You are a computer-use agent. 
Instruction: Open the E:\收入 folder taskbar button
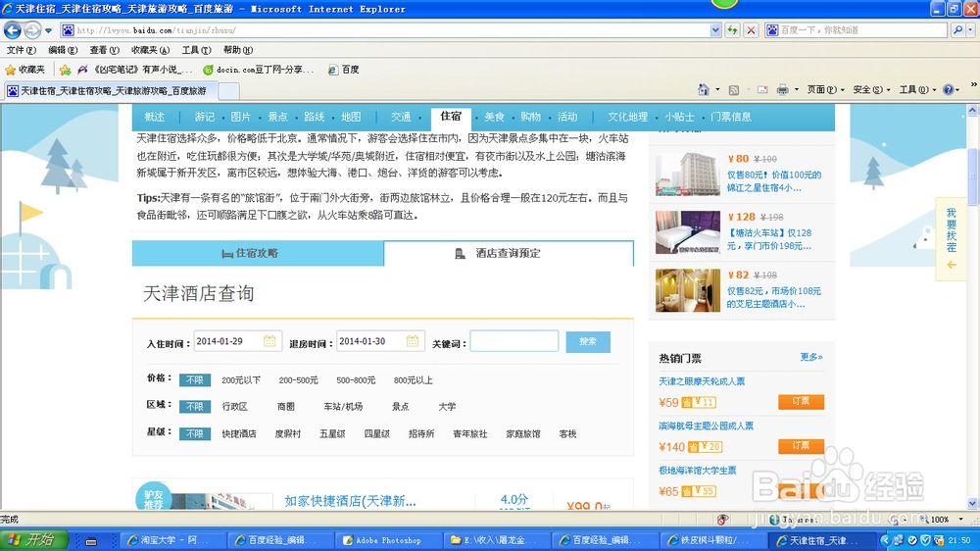click(x=497, y=540)
